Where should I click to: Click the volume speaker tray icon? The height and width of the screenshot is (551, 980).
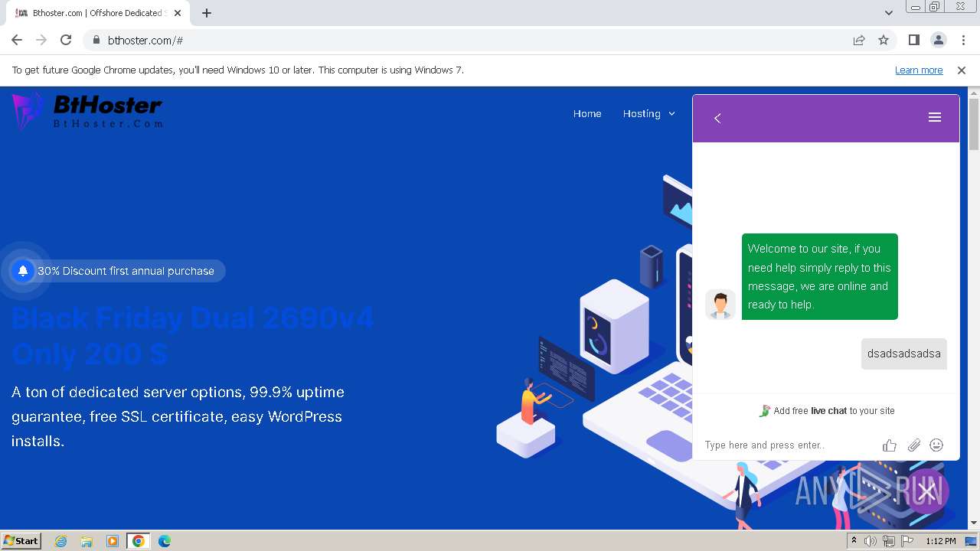pos(871,541)
